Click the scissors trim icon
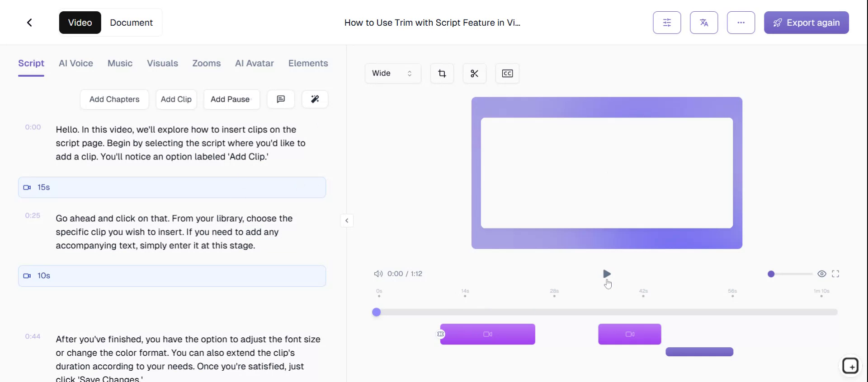Screen dimensions: 868x382 tap(474, 74)
